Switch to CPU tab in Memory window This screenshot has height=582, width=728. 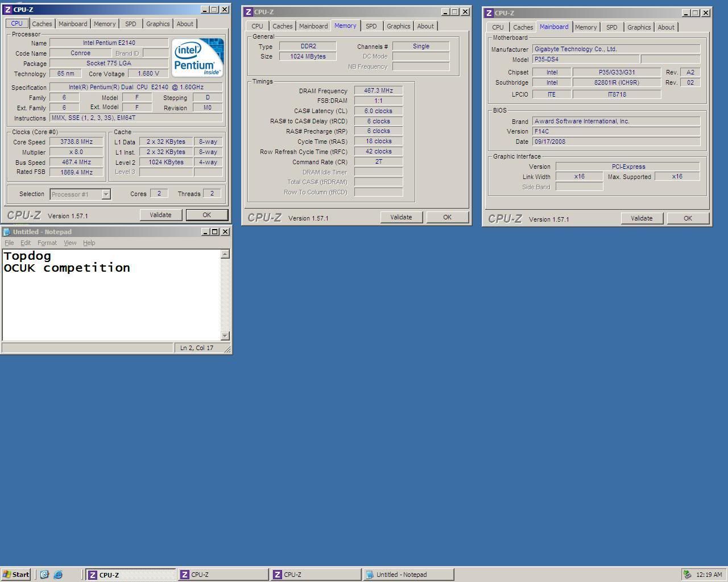click(257, 26)
